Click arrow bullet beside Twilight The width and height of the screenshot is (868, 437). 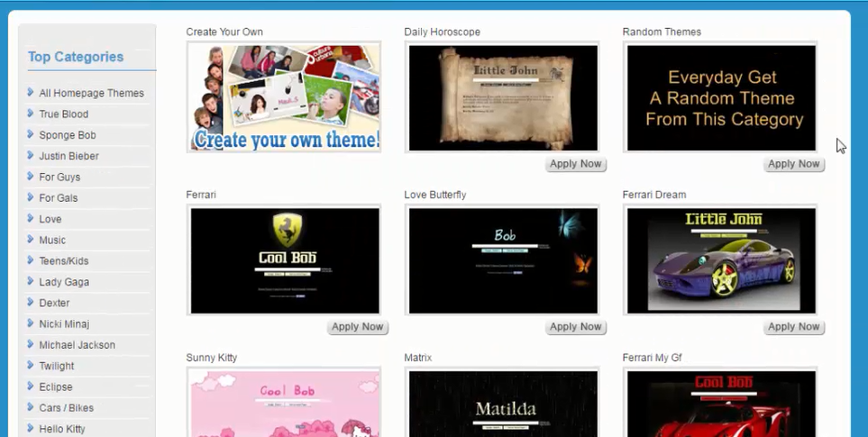coord(31,366)
